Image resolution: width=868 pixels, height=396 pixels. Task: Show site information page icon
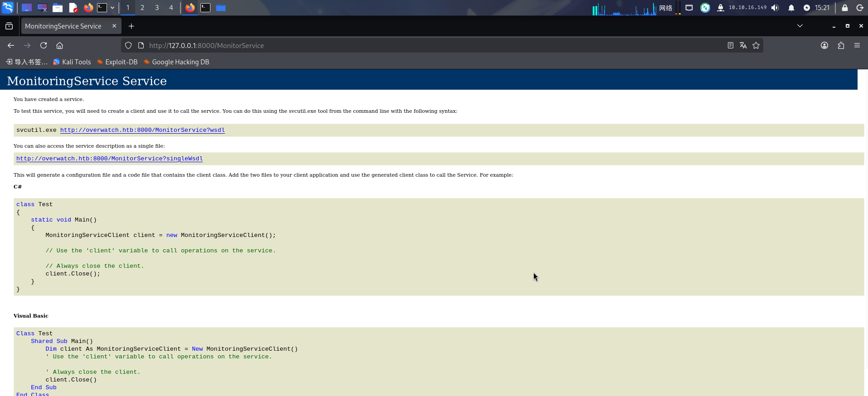pos(141,45)
